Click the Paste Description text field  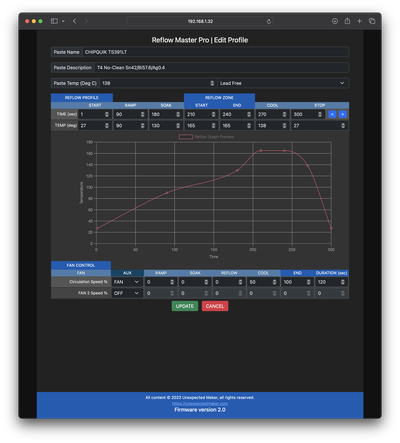point(222,68)
